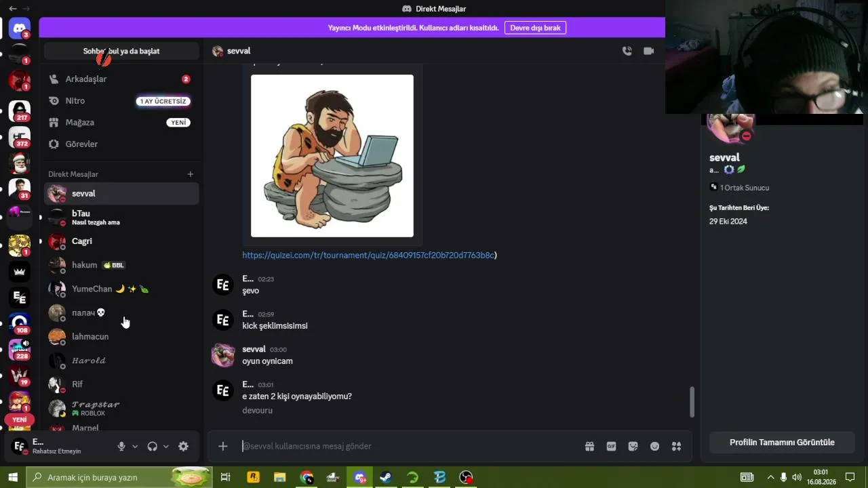Open Chrome from the taskbar
The width and height of the screenshot is (868, 488).
[x=307, y=477]
